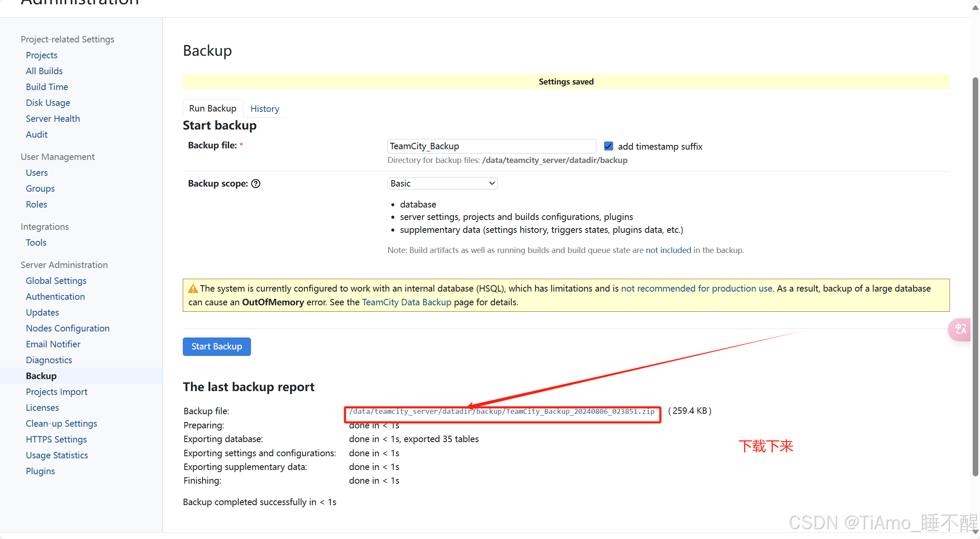Toggle the add timestamp suffix checkbox
The image size is (980, 539).
(608, 146)
